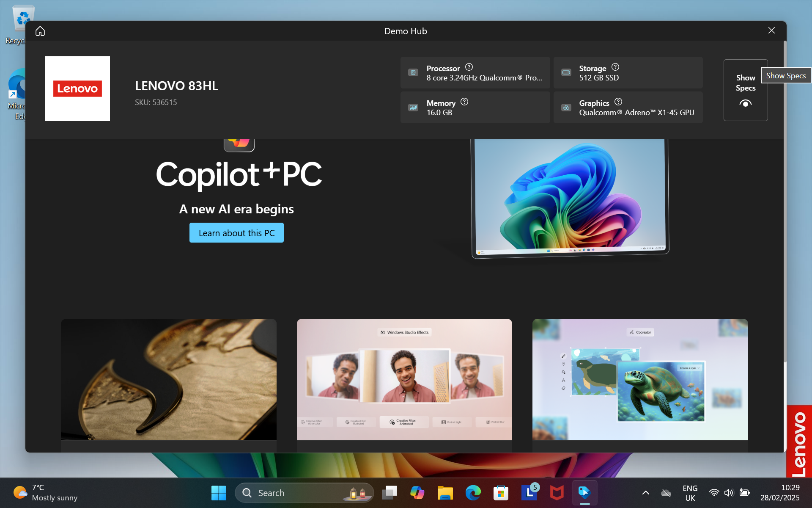Click the Graphics GPU icon
This screenshot has height=508, width=812.
(x=566, y=108)
